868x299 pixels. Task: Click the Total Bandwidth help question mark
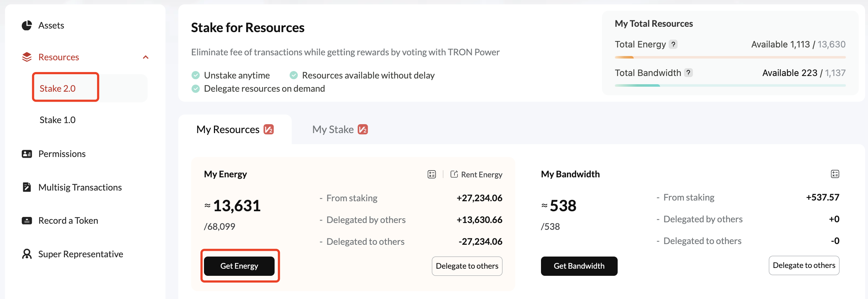pos(688,73)
